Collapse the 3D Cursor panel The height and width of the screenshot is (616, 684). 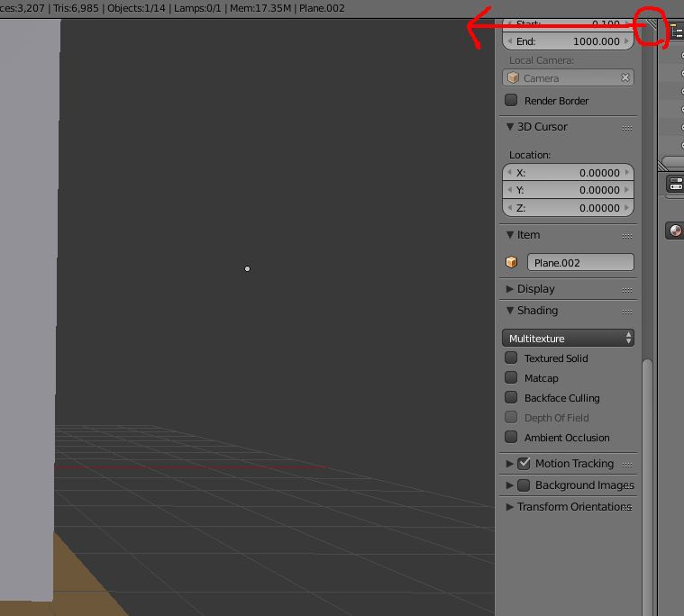pyautogui.click(x=509, y=126)
